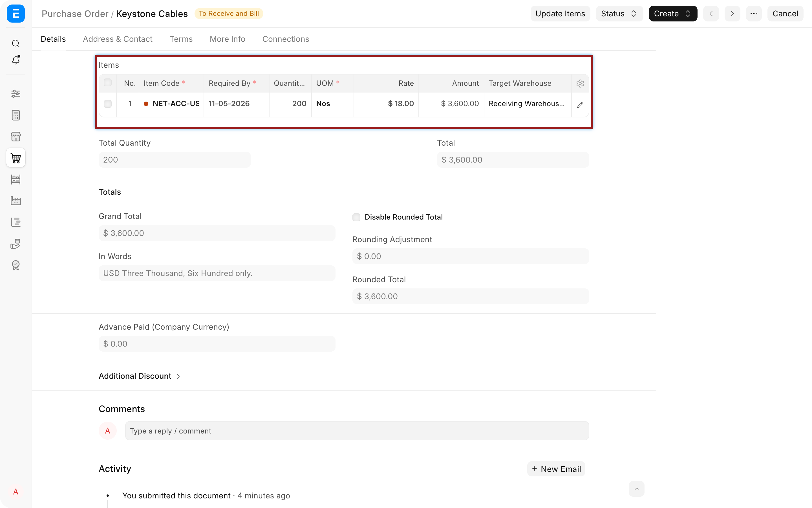812x508 pixels.
Task: Open the Terms tab
Action: coord(181,39)
